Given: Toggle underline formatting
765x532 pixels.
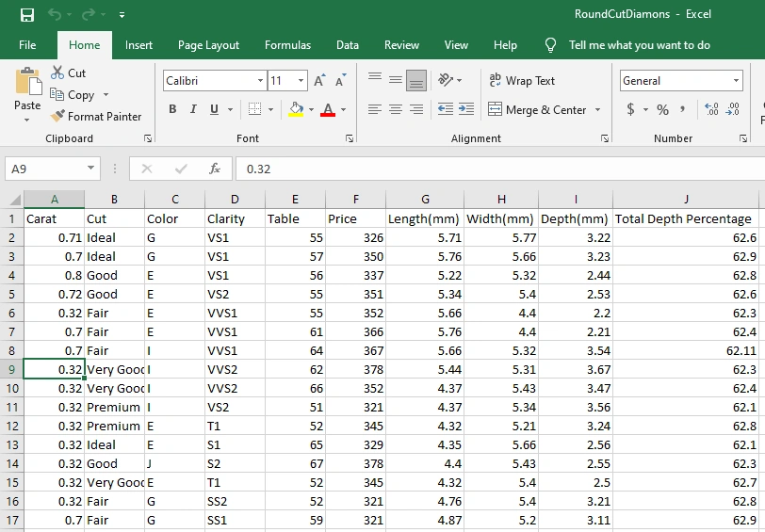Looking at the screenshot, I should 214,109.
